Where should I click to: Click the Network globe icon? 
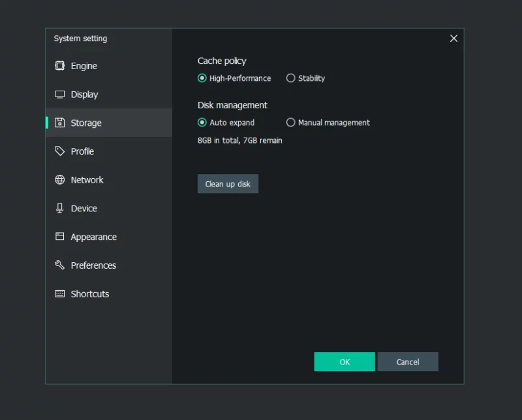coord(59,180)
